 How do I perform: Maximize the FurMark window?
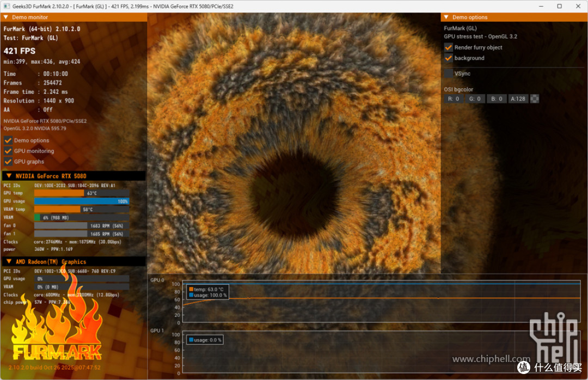click(x=559, y=6)
